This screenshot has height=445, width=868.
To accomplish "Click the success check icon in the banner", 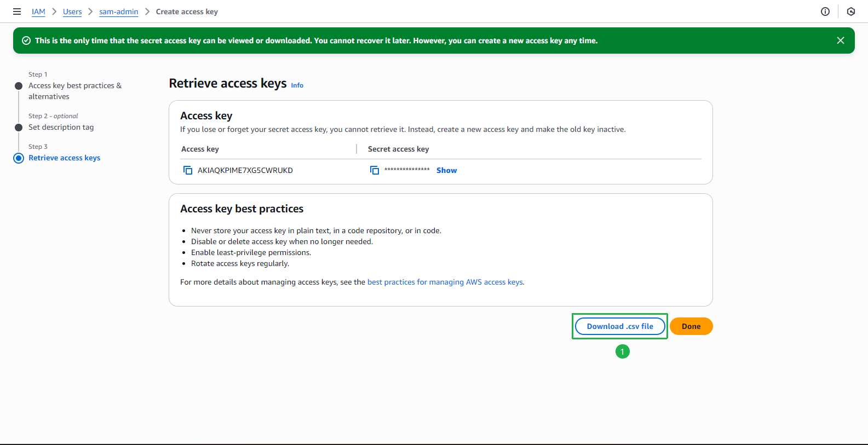I will coord(26,41).
